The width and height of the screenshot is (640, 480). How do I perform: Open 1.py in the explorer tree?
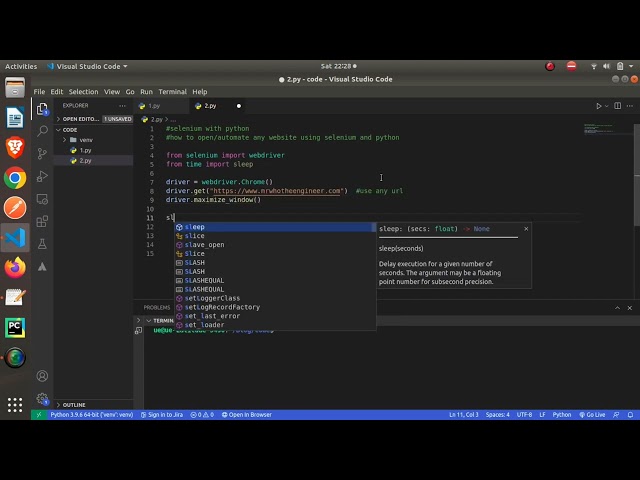(x=85, y=150)
